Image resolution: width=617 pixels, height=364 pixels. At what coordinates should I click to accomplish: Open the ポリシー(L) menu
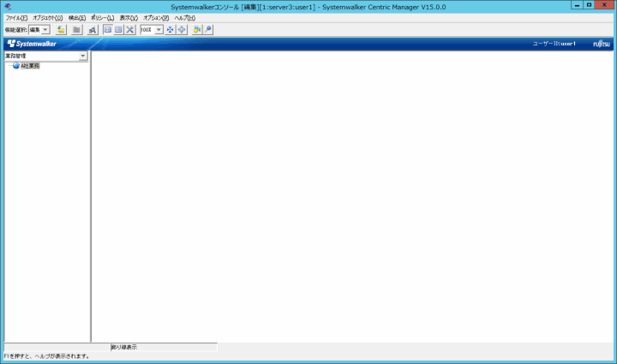102,18
